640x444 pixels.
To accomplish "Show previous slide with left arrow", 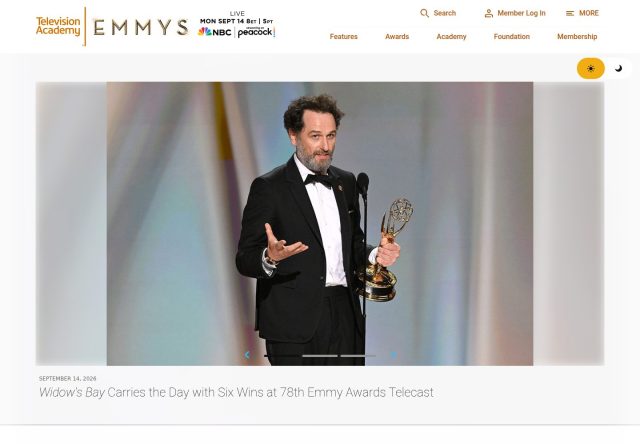I will point(247,355).
